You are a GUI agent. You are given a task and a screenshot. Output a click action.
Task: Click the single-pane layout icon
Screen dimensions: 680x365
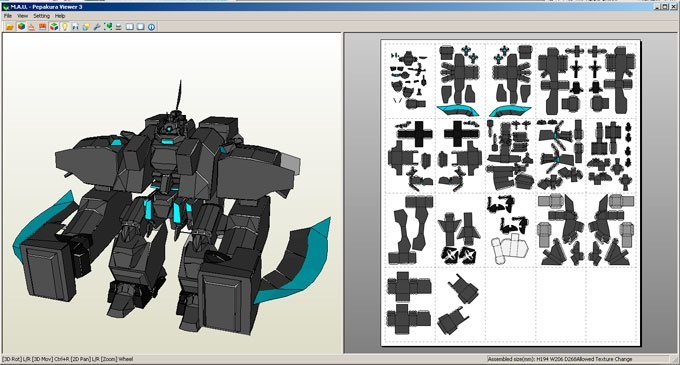(x=141, y=27)
